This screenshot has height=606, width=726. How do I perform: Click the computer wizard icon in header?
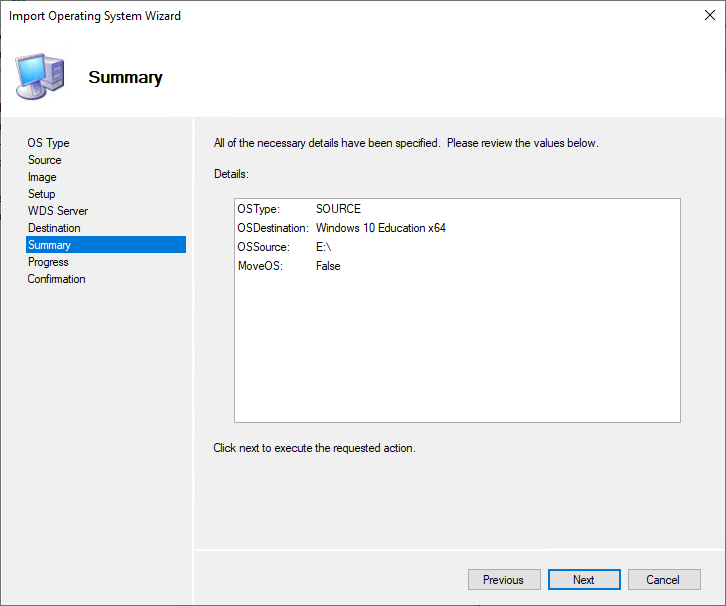(40, 76)
